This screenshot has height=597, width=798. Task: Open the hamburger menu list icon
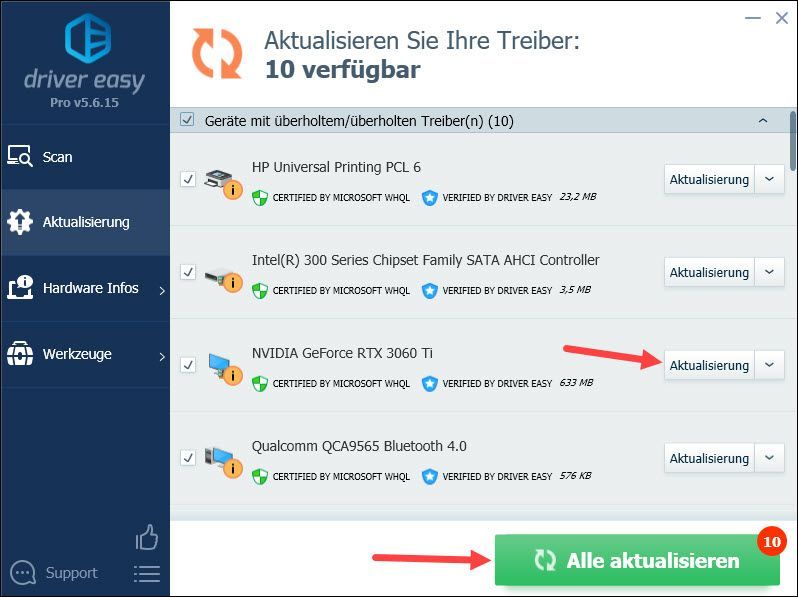coord(147,574)
